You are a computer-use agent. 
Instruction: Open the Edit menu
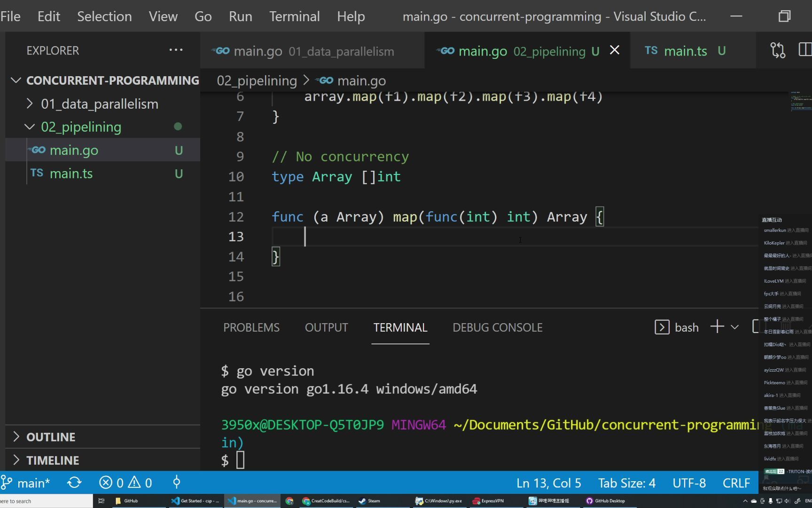49,16
